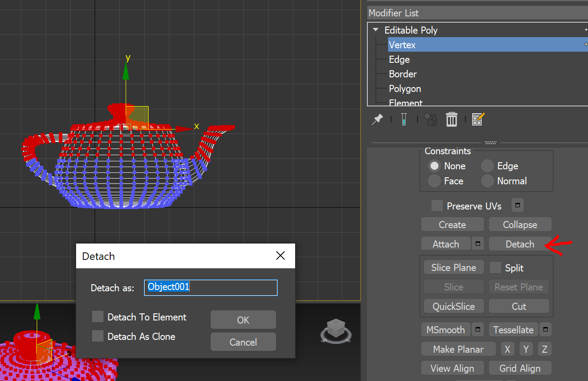Remove the modifier with the trash icon
The image size is (588, 381).
click(x=451, y=119)
